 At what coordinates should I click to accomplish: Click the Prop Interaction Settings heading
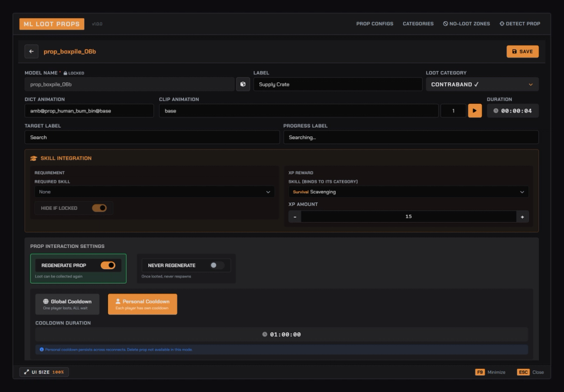click(x=67, y=246)
